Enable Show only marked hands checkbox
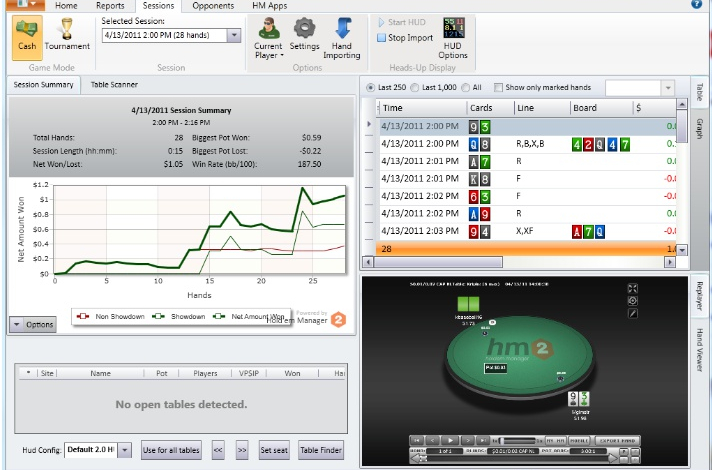 (498, 88)
